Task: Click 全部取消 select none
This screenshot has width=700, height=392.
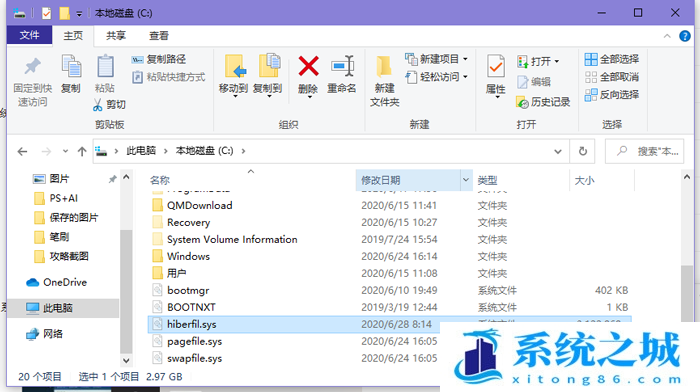Action: click(612, 77)
